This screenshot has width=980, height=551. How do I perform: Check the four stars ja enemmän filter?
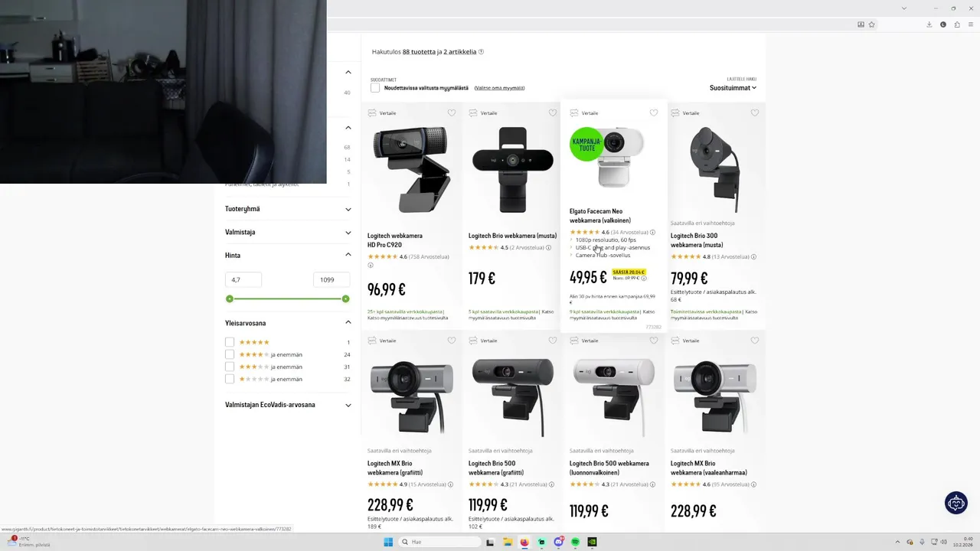(230, 354)
